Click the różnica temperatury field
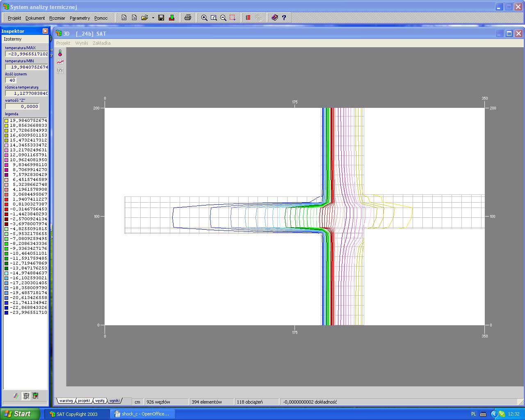 click(x=27, y=93)
